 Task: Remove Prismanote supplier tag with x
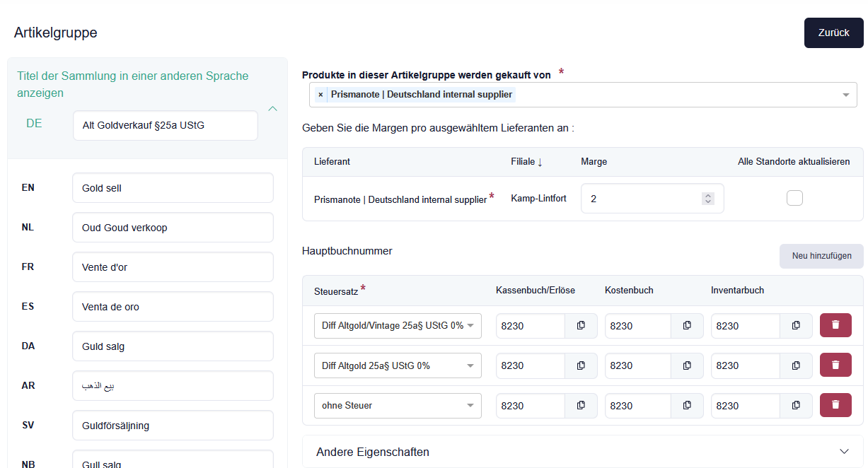(320, 95)
